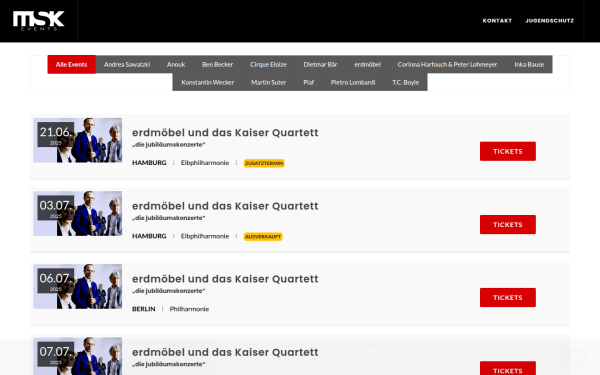Filter events by T.C. Boyle
The image size is (600, 375).
click(x=406, y=82)
